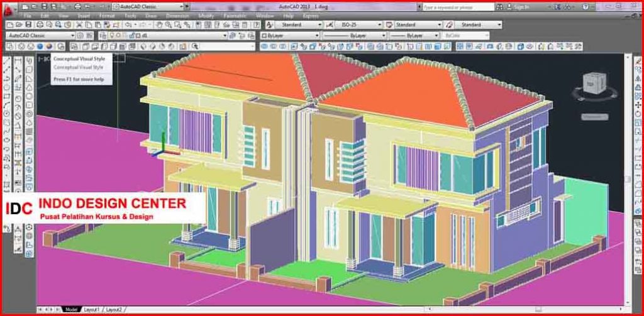Image resolution: width=644 pixels, height=316 pixels.
Task: Select the Move tool in Modify toolbar
Action: point(638,105)
